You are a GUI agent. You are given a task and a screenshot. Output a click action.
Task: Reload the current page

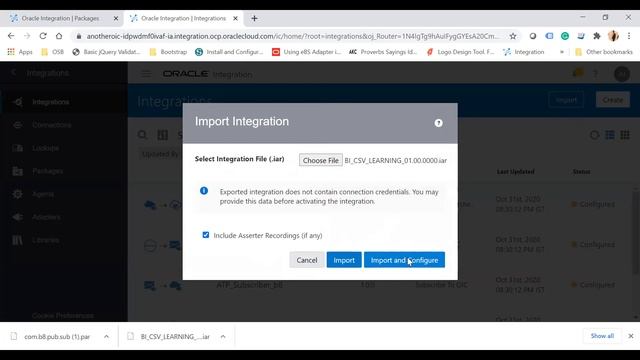43,36
